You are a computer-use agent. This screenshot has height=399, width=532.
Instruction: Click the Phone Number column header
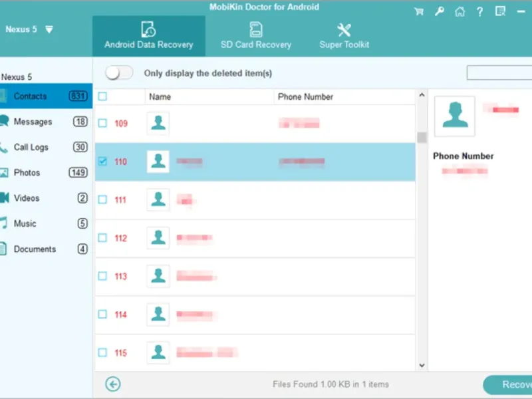pos(344,96)
